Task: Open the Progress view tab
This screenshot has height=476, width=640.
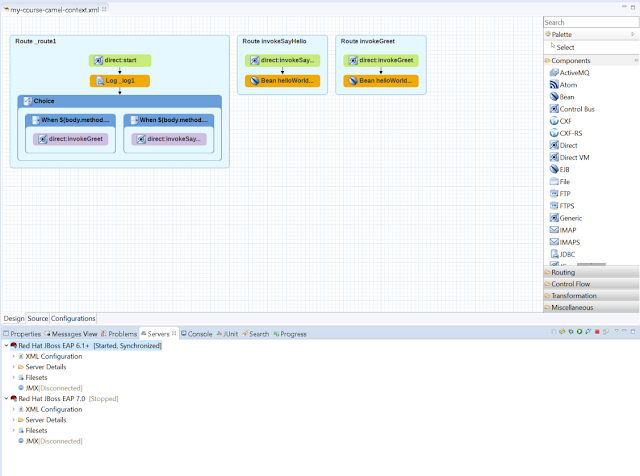Action: (x=290, y=334)
